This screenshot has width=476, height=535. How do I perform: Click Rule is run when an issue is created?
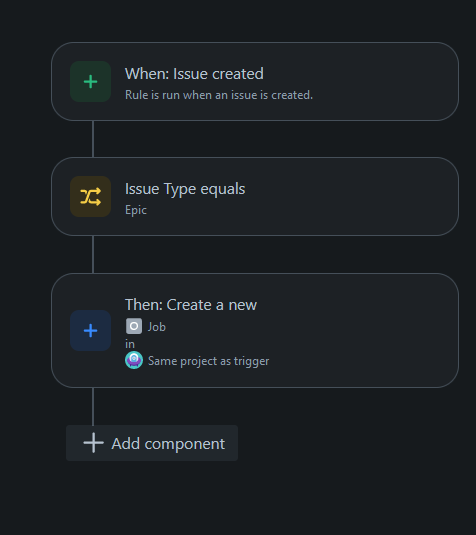[219, 95]
